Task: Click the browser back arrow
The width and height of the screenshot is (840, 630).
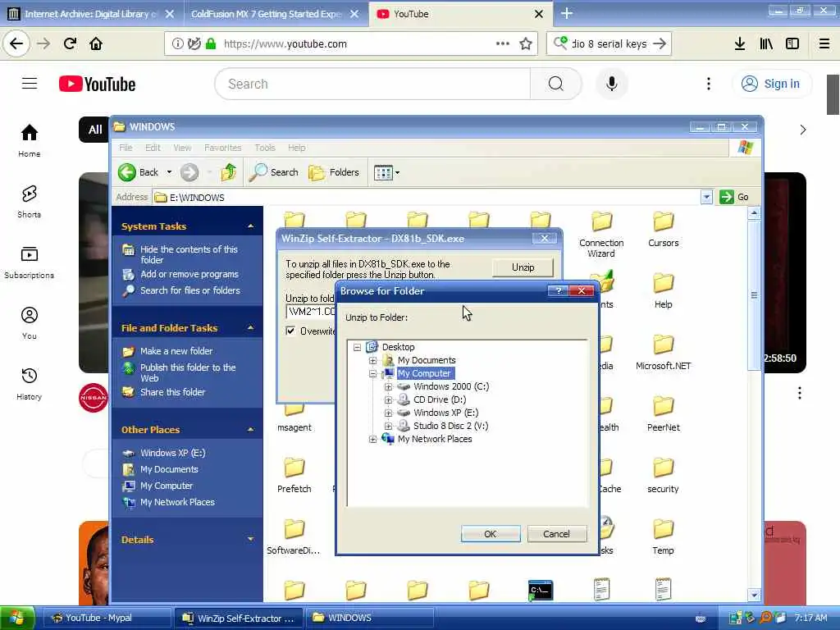Action: pos(16,43)
